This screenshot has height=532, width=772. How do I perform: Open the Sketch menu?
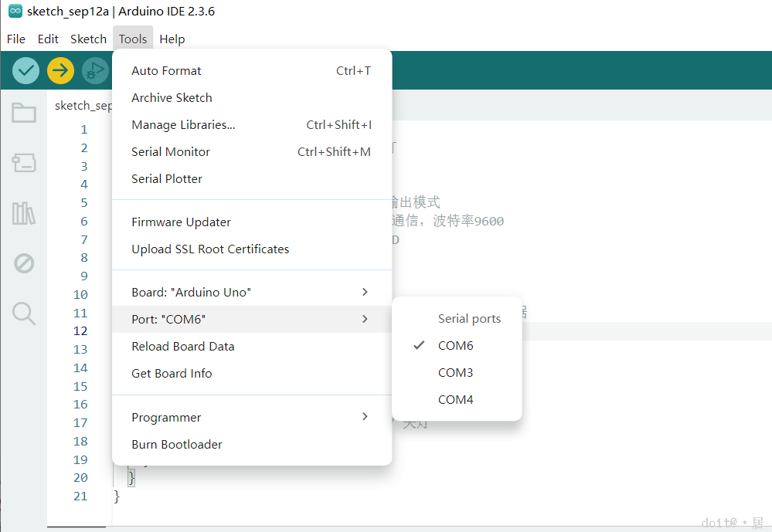click(88, 39)
